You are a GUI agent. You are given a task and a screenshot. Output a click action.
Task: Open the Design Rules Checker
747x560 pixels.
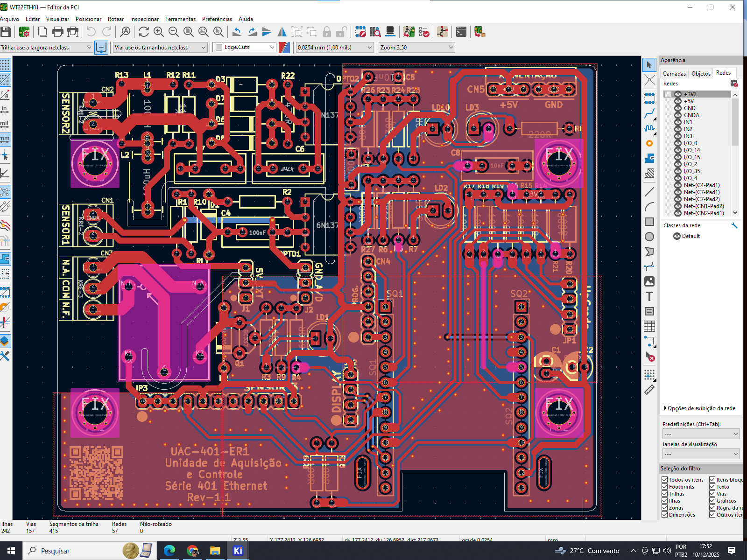[x=424, y=32]
